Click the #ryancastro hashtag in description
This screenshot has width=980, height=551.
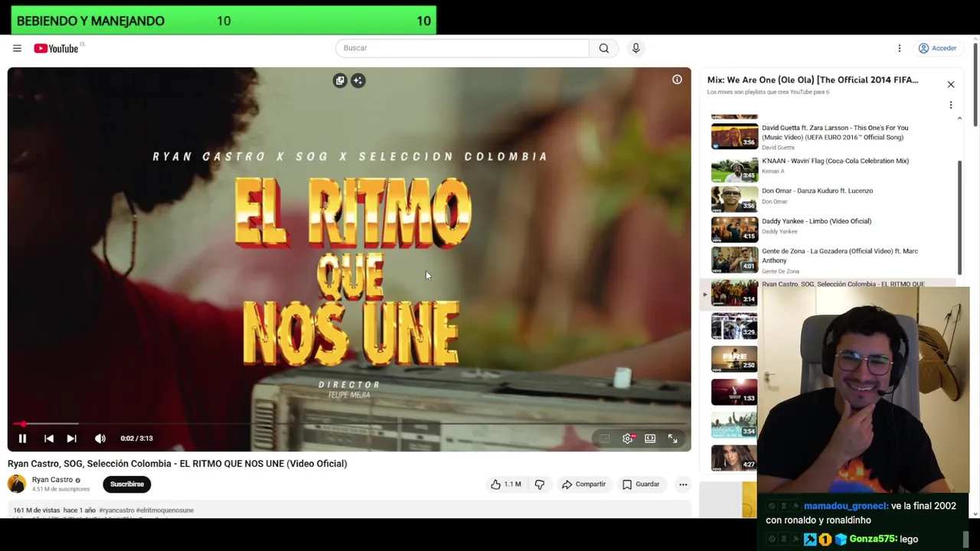[x=116, y=510]
